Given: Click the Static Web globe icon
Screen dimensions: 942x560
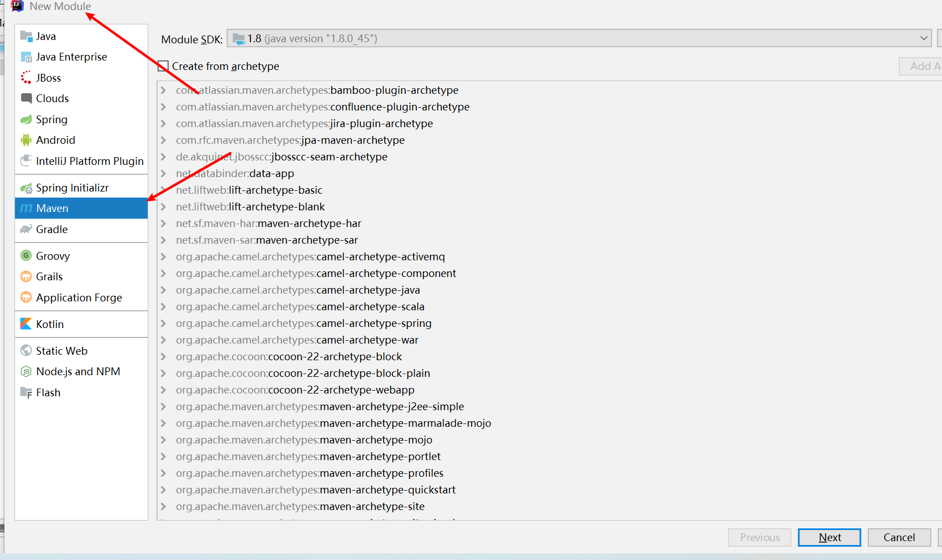Looking at the screenshot, I should click(x=26, y=351).
